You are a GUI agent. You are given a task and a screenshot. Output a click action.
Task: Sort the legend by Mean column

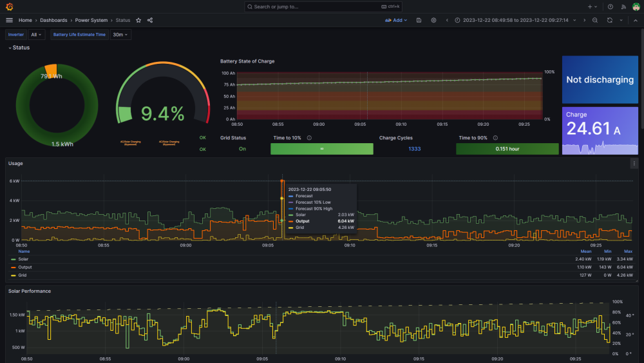pyautogui.click(x=585, y=251)
